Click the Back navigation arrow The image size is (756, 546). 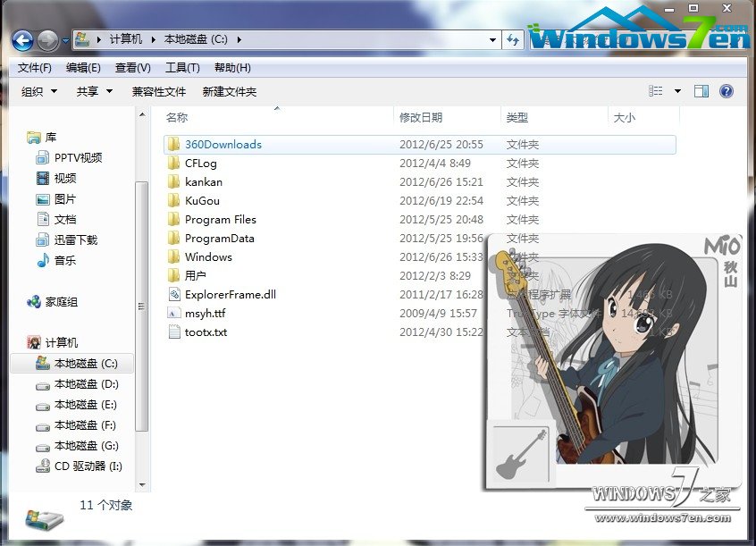(x=22, y=40)
